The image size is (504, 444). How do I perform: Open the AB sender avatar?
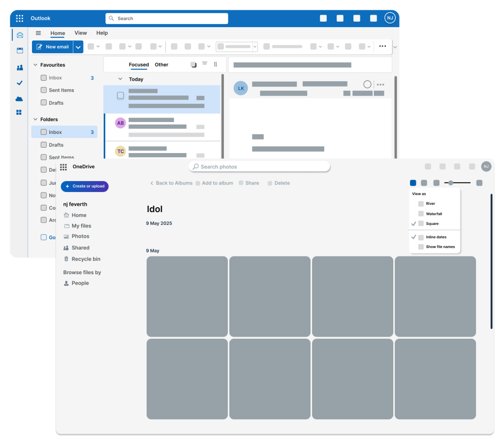121,123
